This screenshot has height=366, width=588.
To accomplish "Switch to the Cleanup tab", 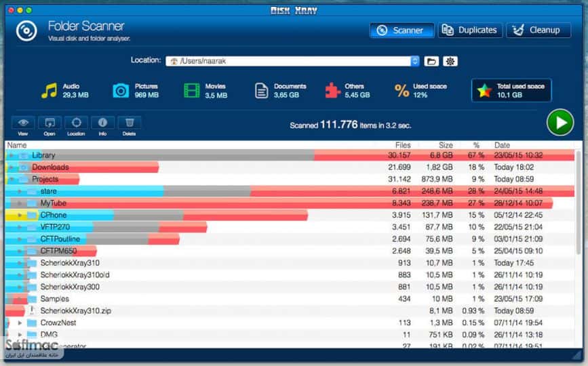I will click(538, 30).
